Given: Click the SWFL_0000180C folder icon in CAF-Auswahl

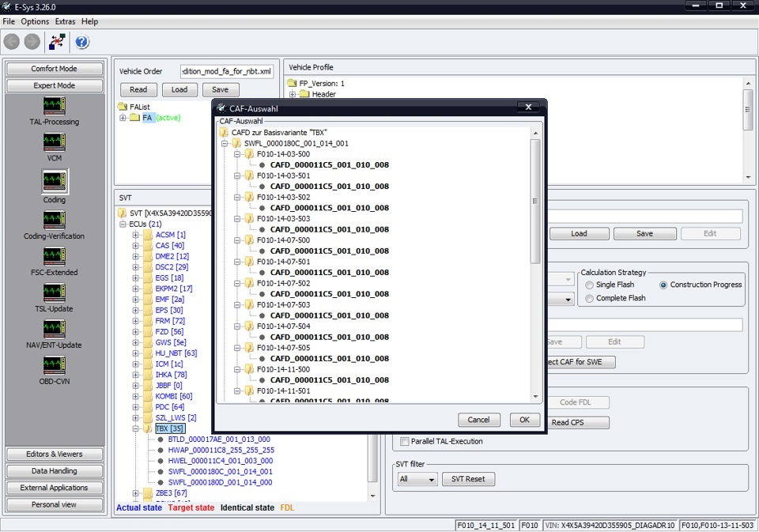Looking at the screenshot, I should pos(236,143).
